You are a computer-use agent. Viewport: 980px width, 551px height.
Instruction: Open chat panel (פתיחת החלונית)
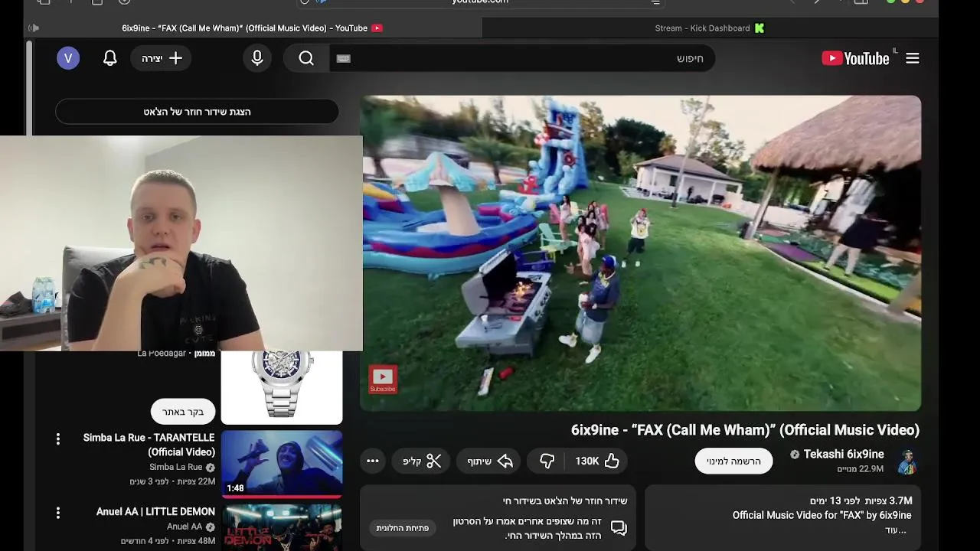(x=403, y=528)
